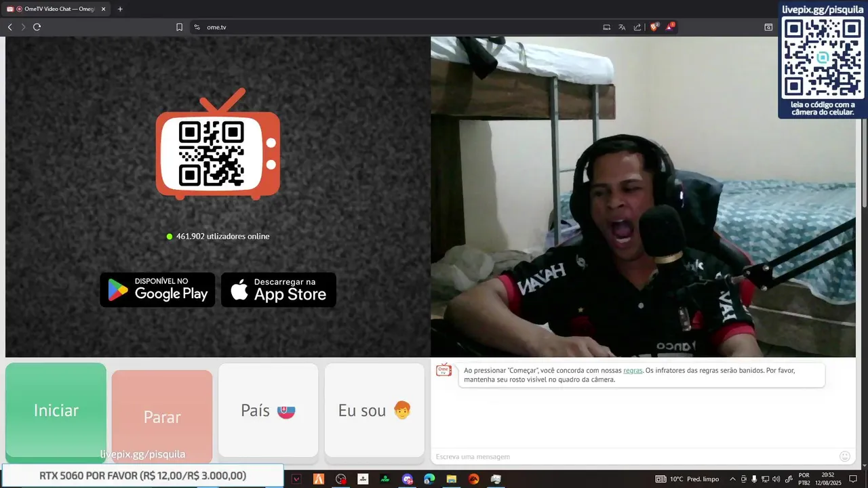Bookmark this page using the bookmark icon

coord(180,27)
